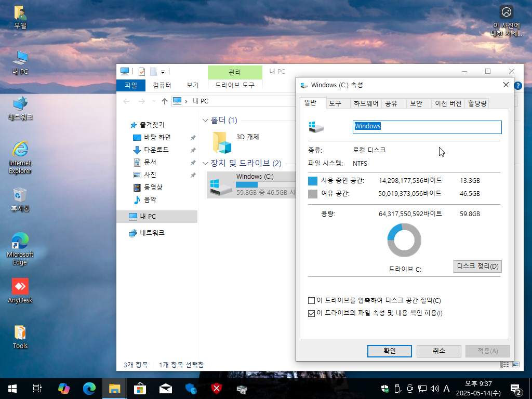
Task: Select 바탕 화면 in the navigation pane
Action: coord(157,137)
